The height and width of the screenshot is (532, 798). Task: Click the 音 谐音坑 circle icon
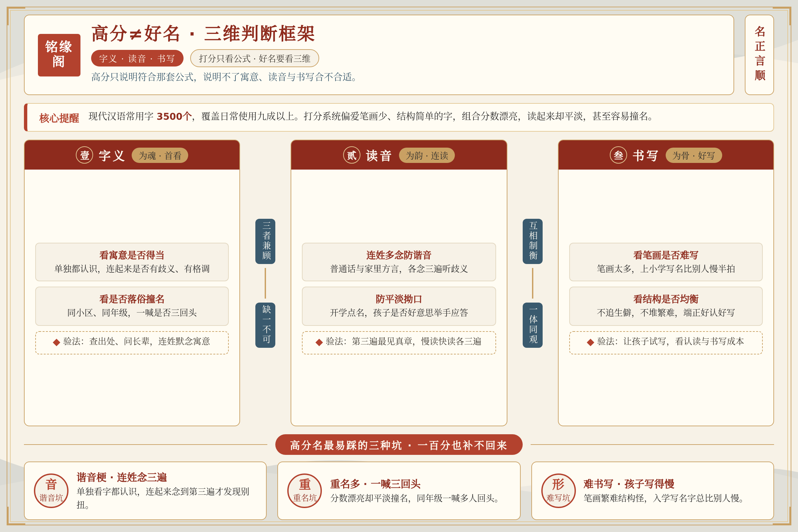pyautogui.click(x=51, y=491)
